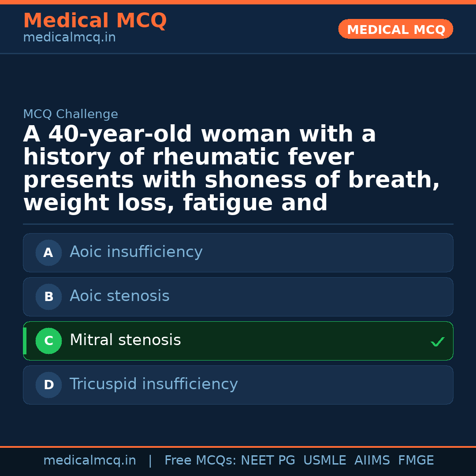476x476 pixels.
Task: Click the orange MEDICAL MCQ badge
Action: 396,30
